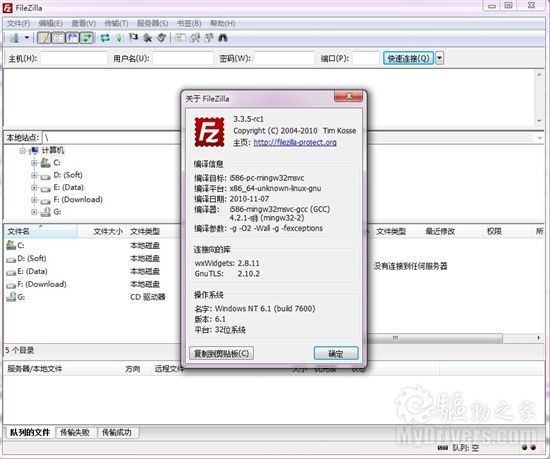The image size is (550, 459).
Task: Click the Disconnect from server icon
Action: pyautogui.click(x=147, y=38)
